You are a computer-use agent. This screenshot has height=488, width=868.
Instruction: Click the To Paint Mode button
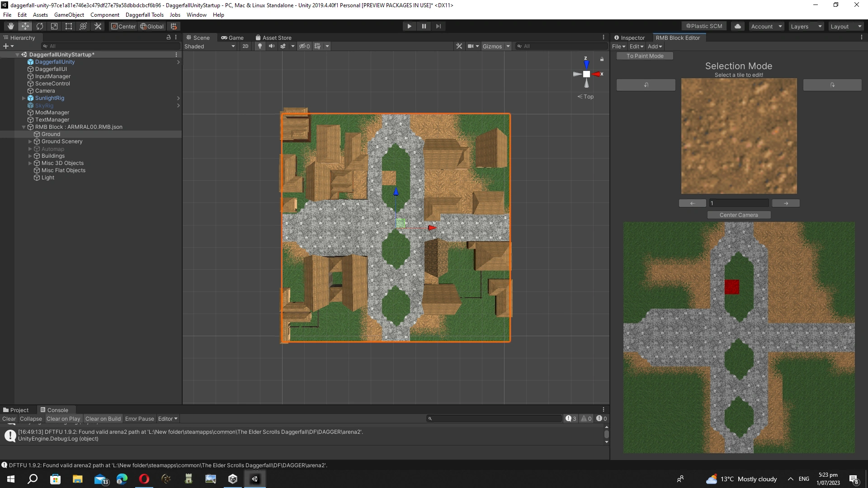tap(645, 56)
